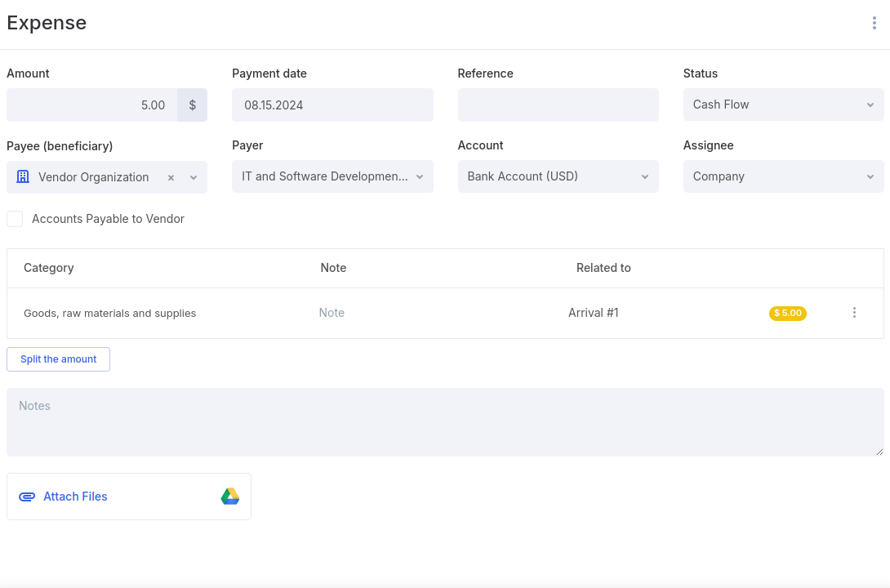
Task: Click the Attach Files link
Action: coord(75,497)
